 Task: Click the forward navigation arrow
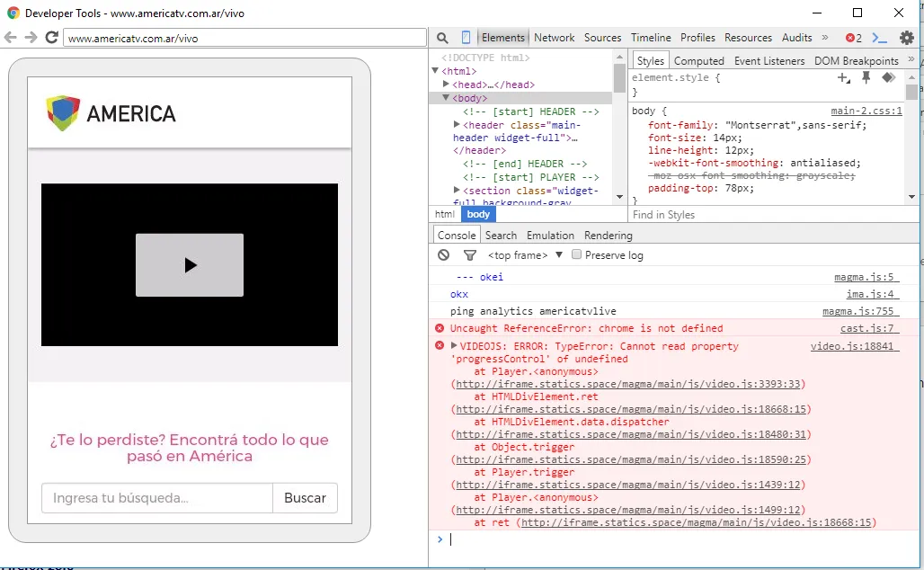[31, 38]
